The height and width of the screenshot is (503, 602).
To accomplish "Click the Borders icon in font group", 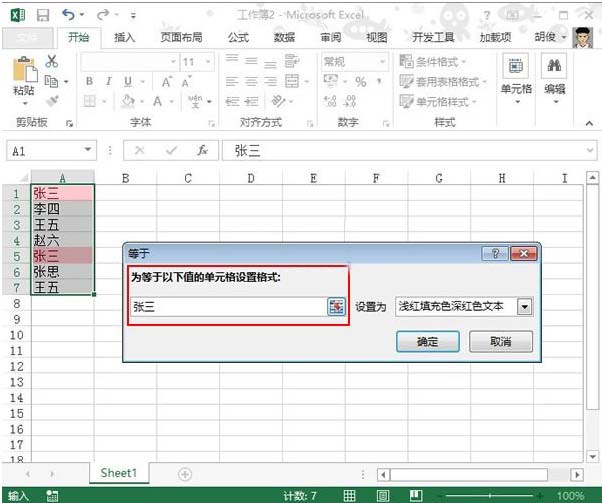I will click(89, 101).
